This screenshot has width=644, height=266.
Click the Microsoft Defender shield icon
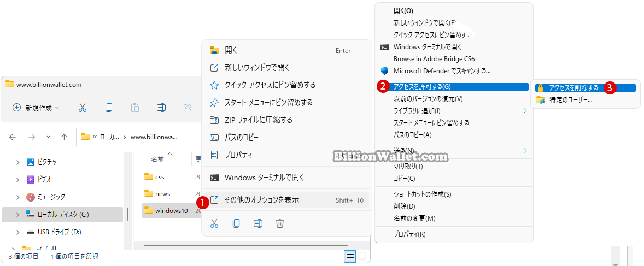click(385, 70)
